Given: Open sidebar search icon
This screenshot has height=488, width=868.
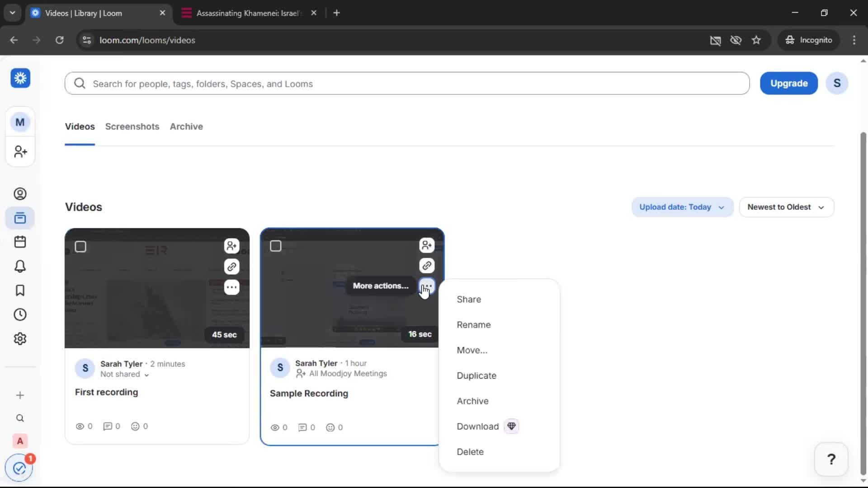Looking at the screenshot, I should point(20,418).
